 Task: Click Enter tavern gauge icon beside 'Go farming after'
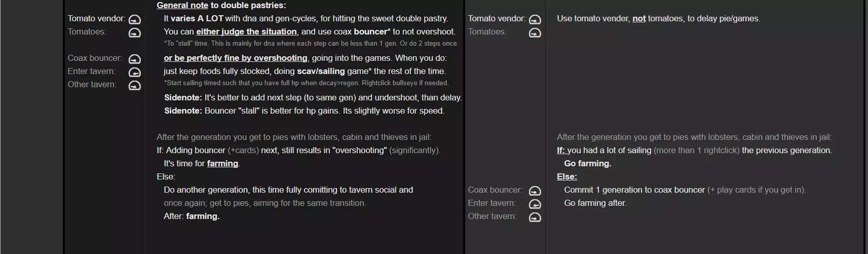tap(535, 204)
